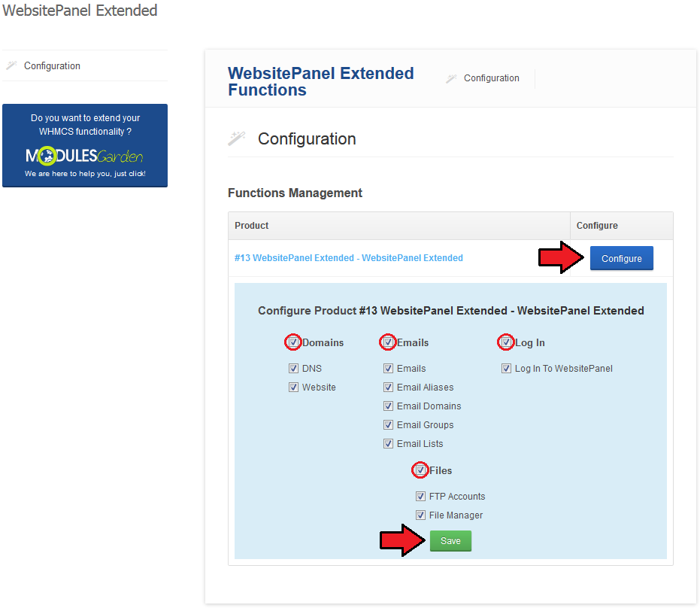
Task: Open Configuration in the left sidebar
Action: pos(52,65)
